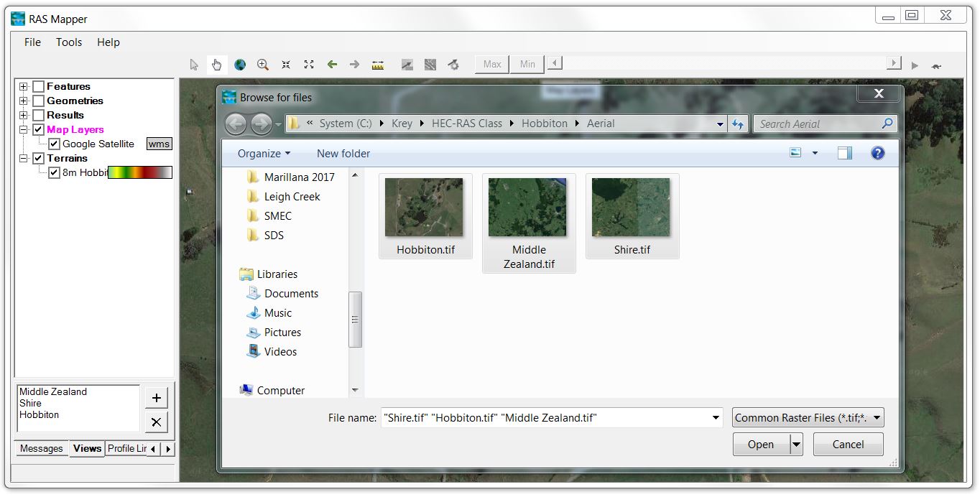Add a new view with plus button
Viewport: 980px width, 497px height.
[157, 397]
